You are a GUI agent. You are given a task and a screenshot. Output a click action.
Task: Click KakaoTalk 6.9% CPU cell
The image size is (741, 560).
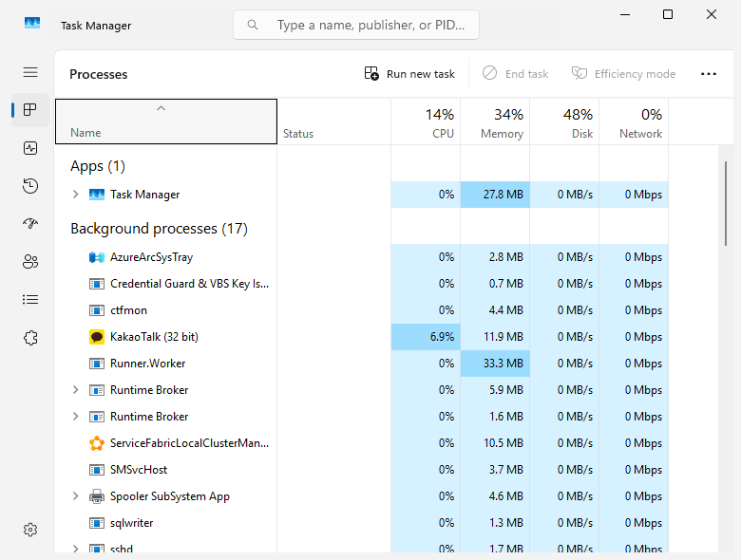pyautogui.click(x=426, y=337)
